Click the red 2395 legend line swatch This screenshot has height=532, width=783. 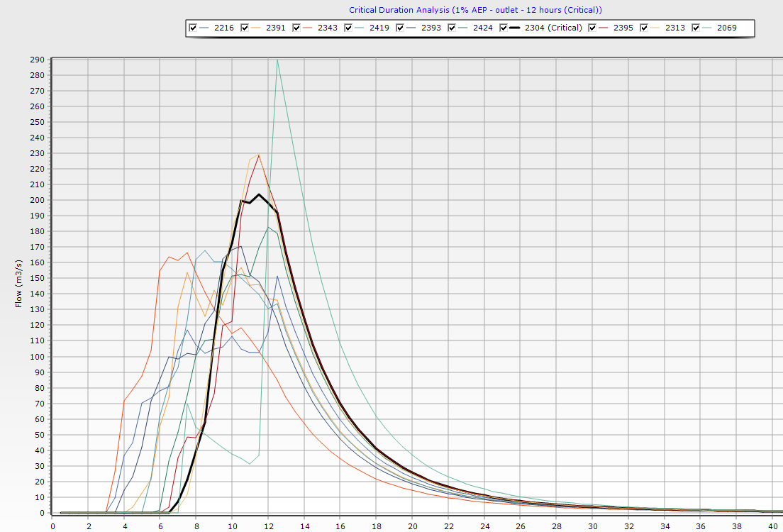604,28
